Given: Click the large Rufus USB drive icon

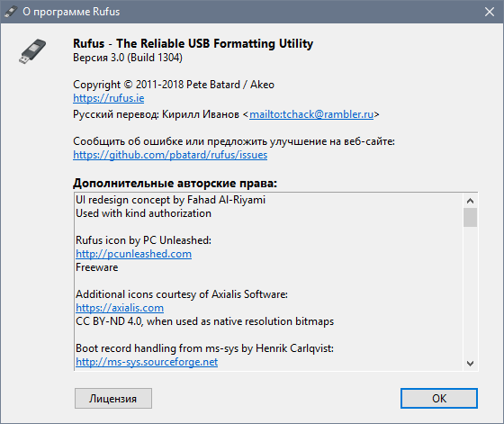Looking at the screenshot, I should [x=32, y=51].
